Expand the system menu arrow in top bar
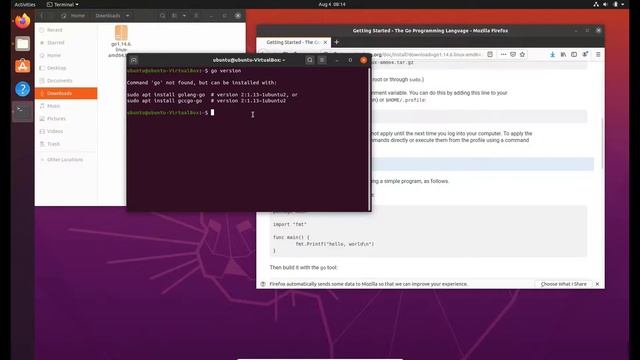Screen dimensions: 640x360 point(623,4)
